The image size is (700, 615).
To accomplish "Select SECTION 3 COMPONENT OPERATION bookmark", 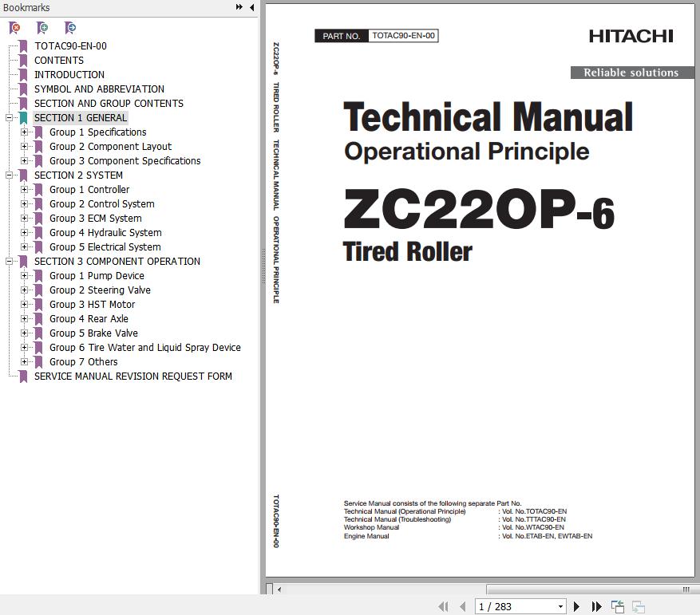I will [x=117, y=261].
